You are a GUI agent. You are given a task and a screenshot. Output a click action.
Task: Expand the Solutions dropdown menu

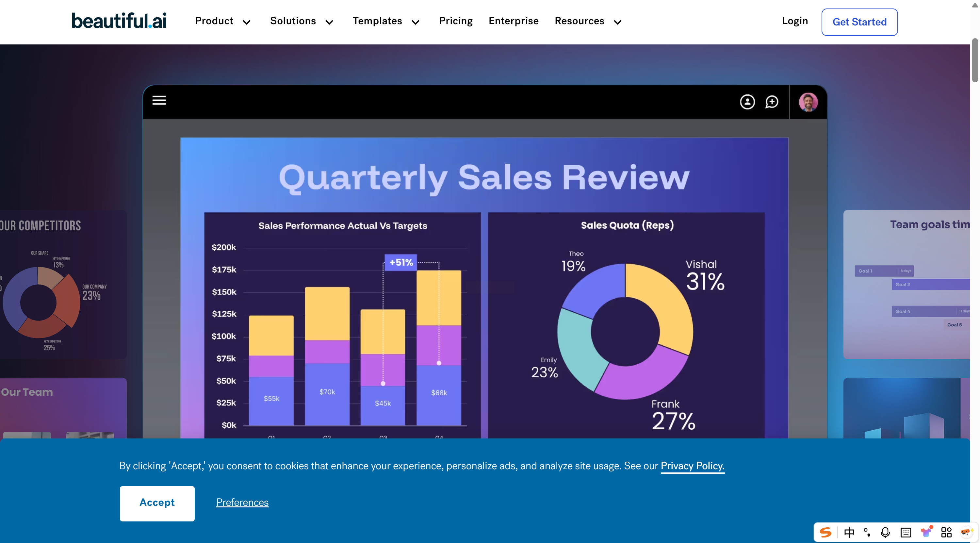[302, 21]
